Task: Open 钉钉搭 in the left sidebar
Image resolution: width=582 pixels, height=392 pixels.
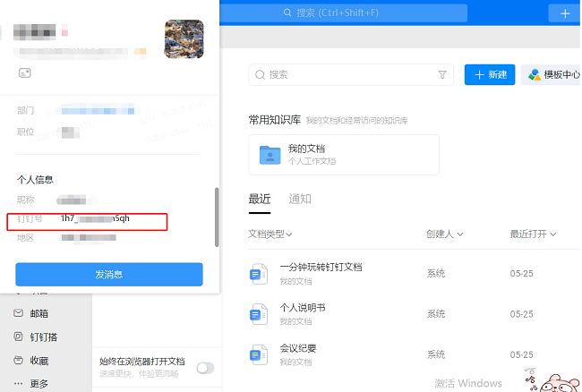Action: click(19, 337)
